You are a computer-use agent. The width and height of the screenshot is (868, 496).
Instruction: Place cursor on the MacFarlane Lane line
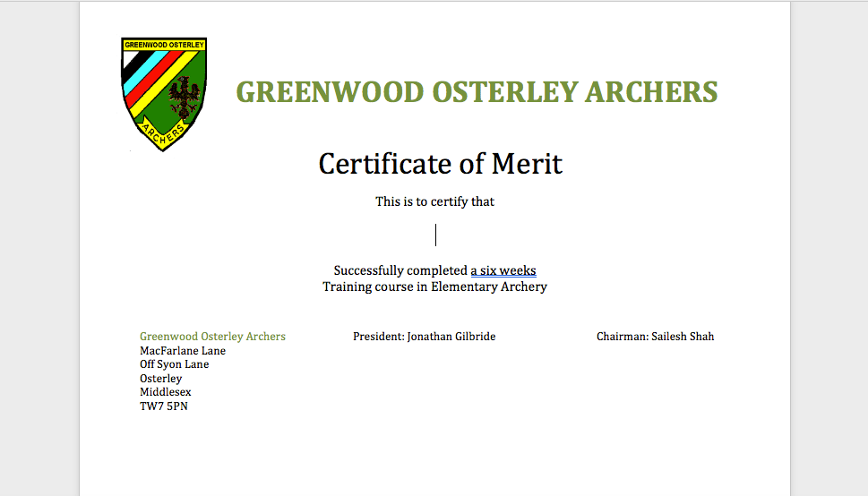pos(183,351)
